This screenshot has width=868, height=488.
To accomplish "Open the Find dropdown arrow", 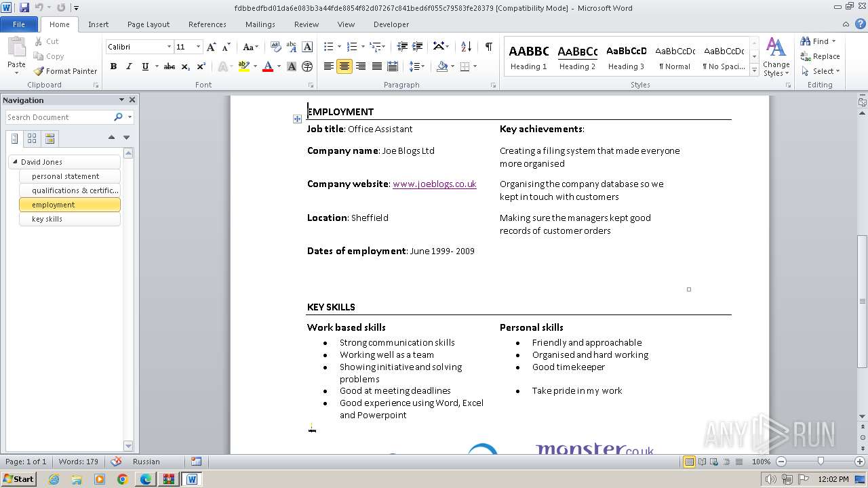I will coord(833,41).
